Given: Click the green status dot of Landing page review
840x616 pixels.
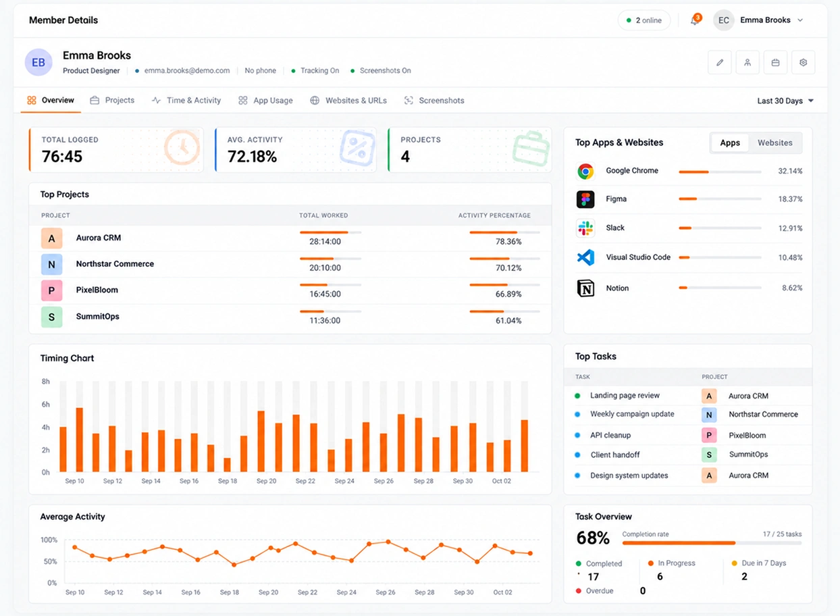Looking at the screenshot, I should [577, 396].
